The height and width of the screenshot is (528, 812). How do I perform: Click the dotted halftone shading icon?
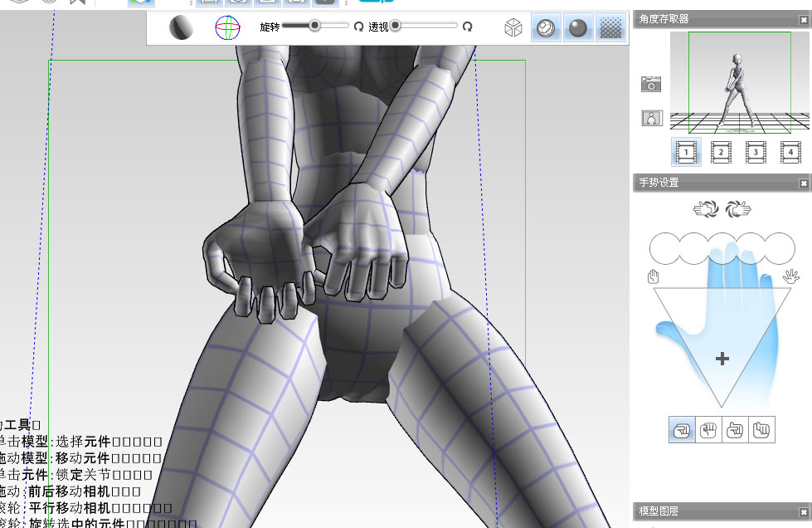[x=610, y=27]
